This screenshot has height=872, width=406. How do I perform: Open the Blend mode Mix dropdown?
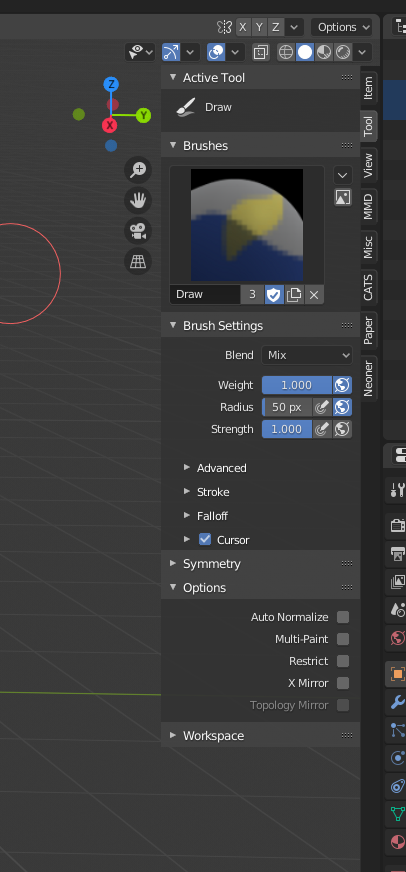307,355
